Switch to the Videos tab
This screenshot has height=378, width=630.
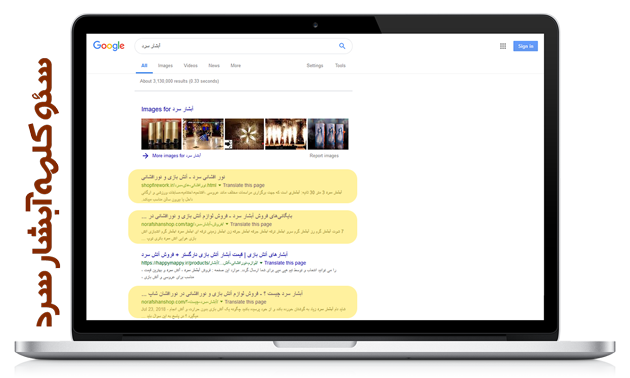coord(190,65)
